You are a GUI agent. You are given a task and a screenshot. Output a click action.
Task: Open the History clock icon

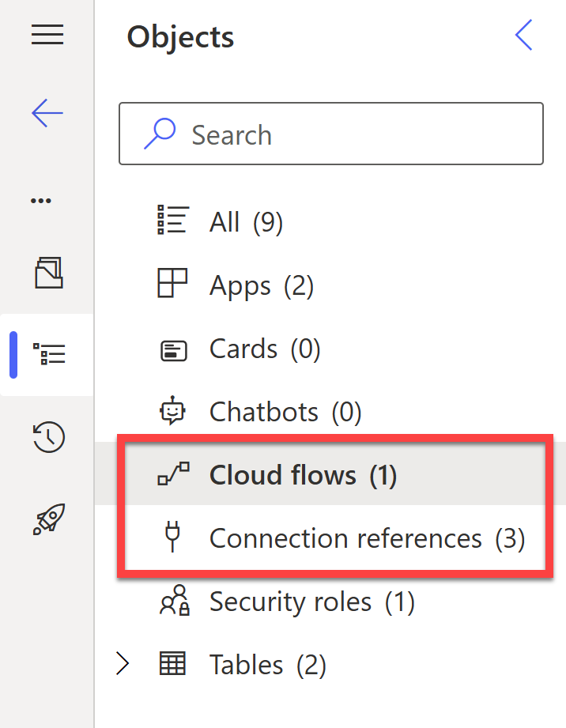point(49,436)
